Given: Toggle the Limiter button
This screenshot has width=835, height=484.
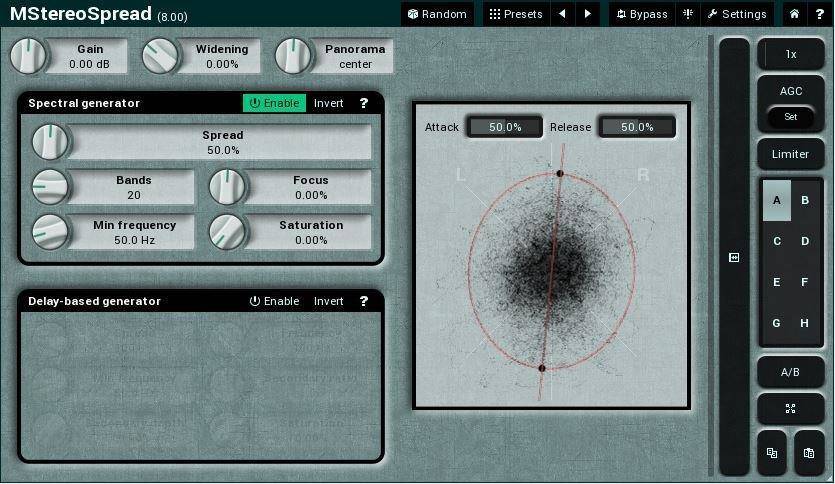Looking at the screenshot, I should click(790, 154).
